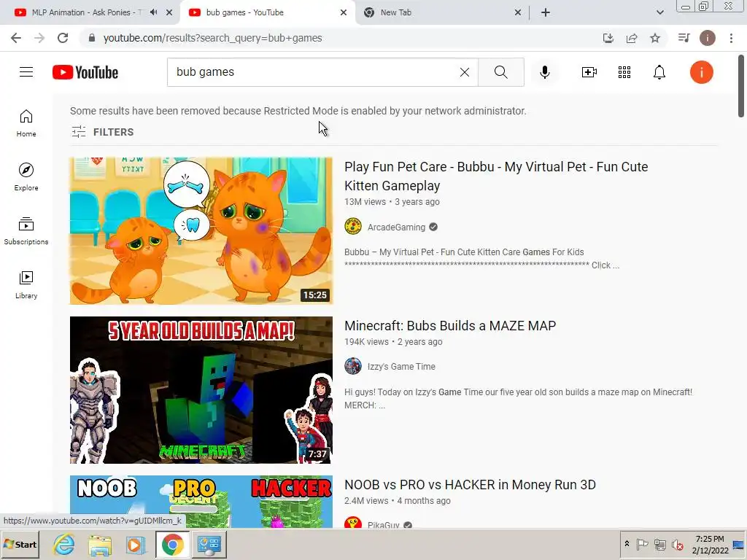Open Windows Explorer folder in taskbar
The height and width of the screenshot is (560, 747).
coord(99,544)
